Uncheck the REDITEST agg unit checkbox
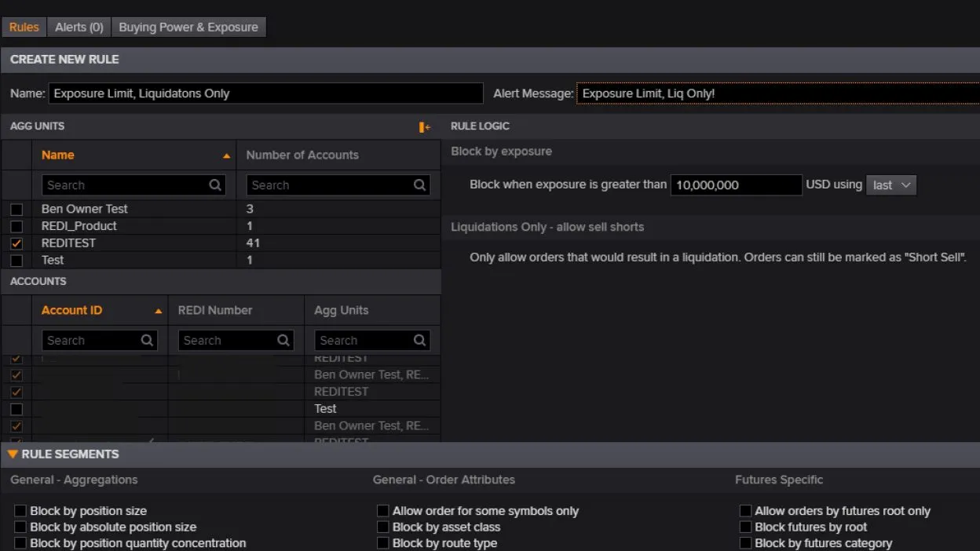The width and height of the screenshot is (980, 551). (x=16, y=243)
